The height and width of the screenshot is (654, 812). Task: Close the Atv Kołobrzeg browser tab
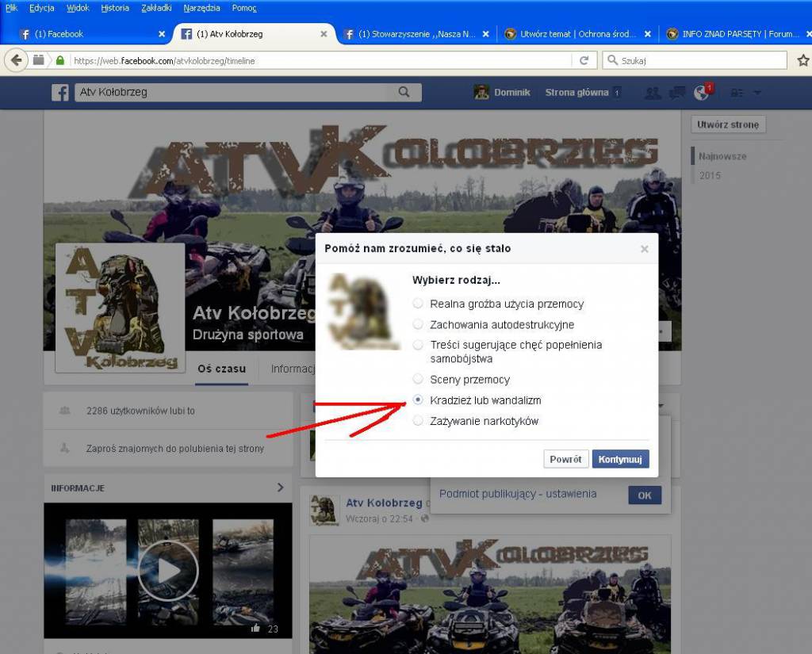pyautogui.click(x=324, y=34)
